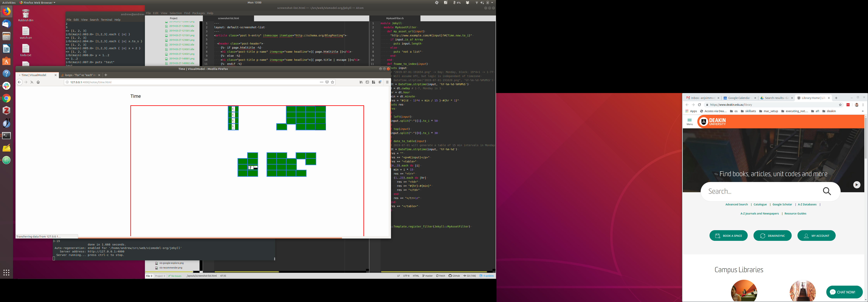Click the Deakin search magnifier icon
The image size is (868, 302).
827,191
